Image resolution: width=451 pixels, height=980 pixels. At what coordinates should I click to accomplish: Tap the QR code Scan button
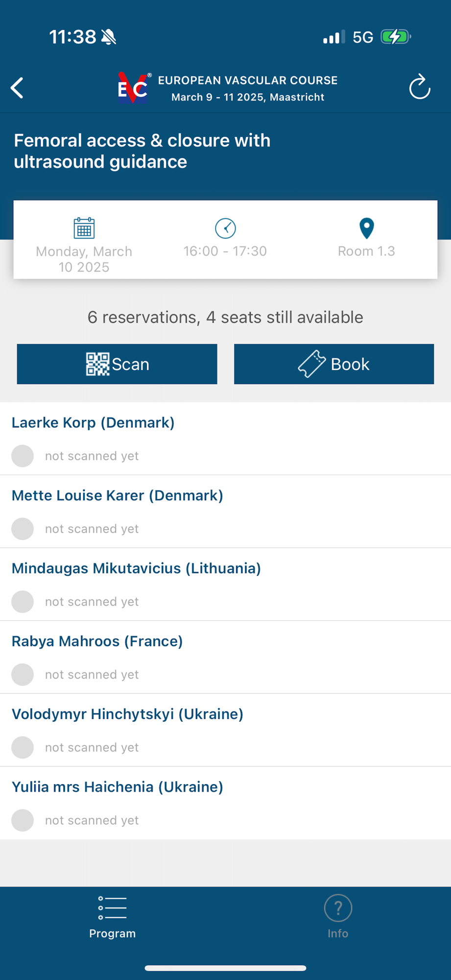tap(117, 364)
